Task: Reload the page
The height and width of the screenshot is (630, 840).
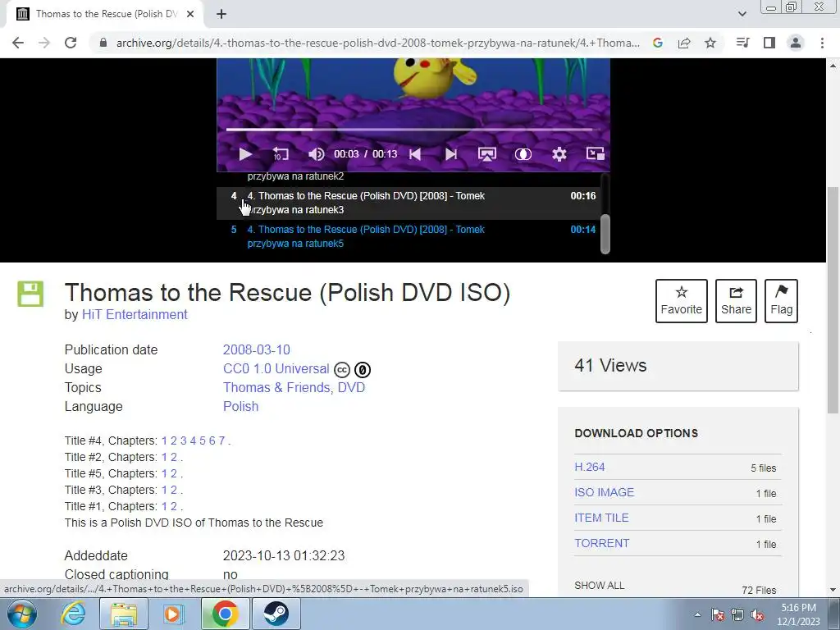Action: coord(71,43)
